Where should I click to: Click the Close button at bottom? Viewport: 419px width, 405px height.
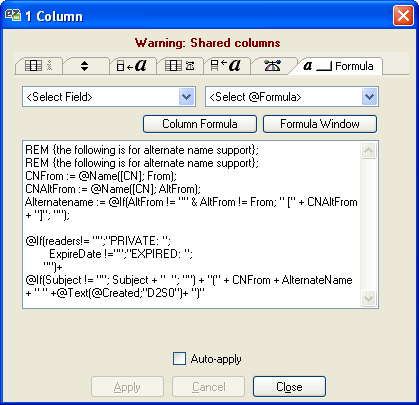pos(289,387)
